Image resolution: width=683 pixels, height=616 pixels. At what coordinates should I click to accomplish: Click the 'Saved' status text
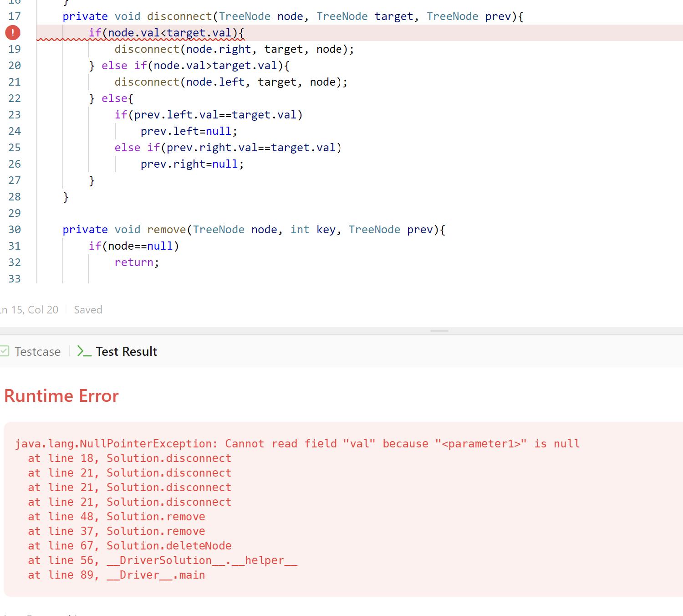88,310
